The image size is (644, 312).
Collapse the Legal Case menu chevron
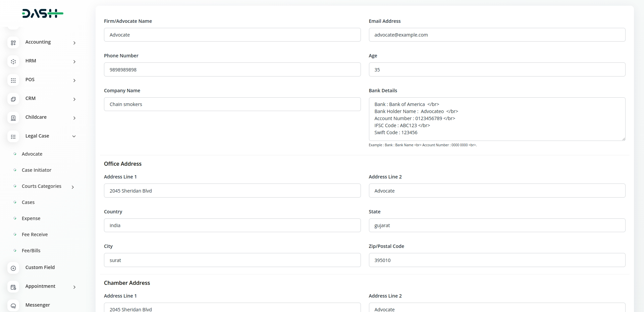click(74, 136)
